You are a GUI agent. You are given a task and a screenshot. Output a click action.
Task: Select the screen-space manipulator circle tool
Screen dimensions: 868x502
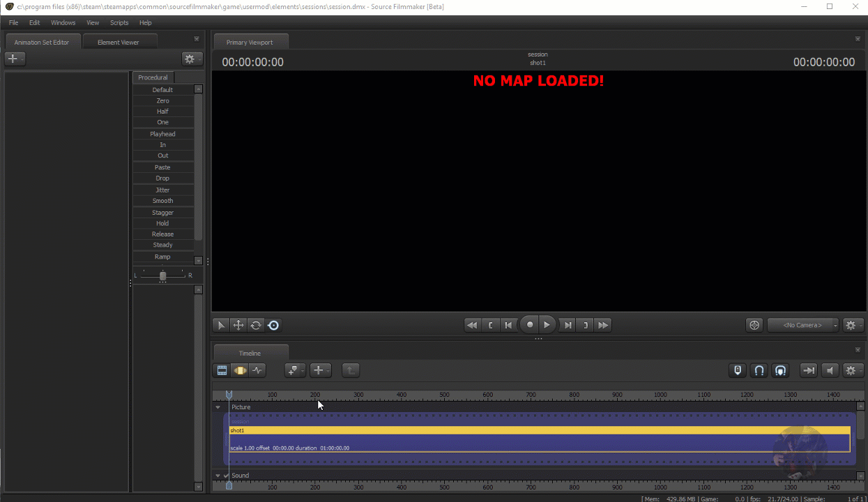click(273, 325)
